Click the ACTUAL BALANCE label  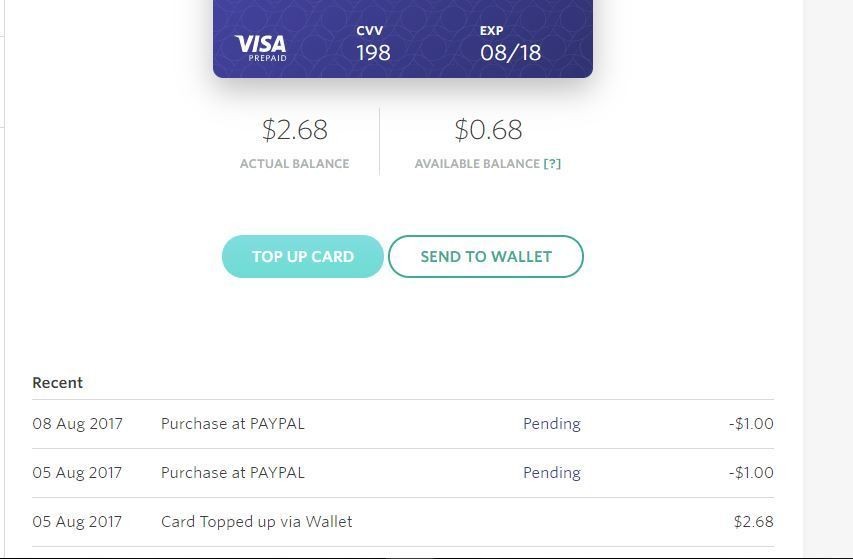point(294,164)
